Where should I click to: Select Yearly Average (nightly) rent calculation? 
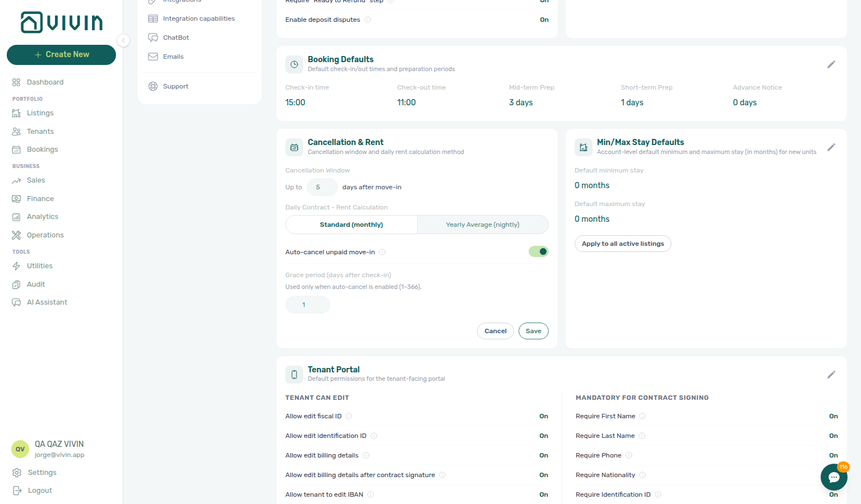pos(483,225)
